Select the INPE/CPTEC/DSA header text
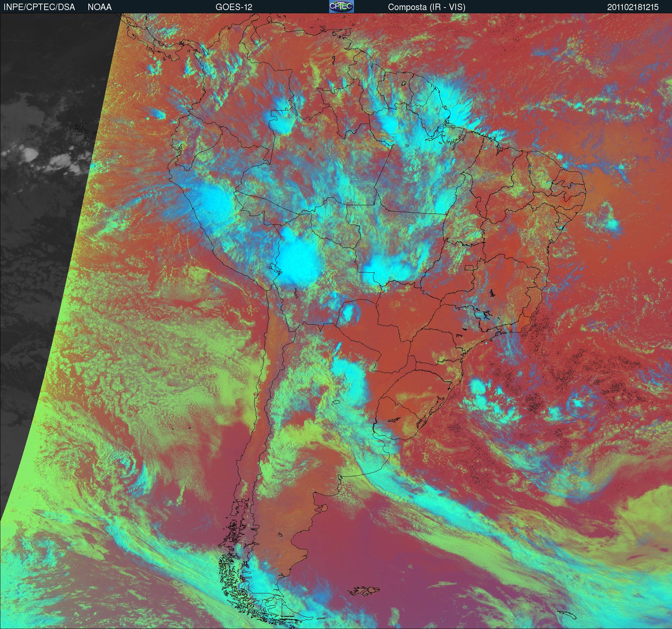Image resolution: width=672 pixels, height=629 pixels. pos(39,7)
